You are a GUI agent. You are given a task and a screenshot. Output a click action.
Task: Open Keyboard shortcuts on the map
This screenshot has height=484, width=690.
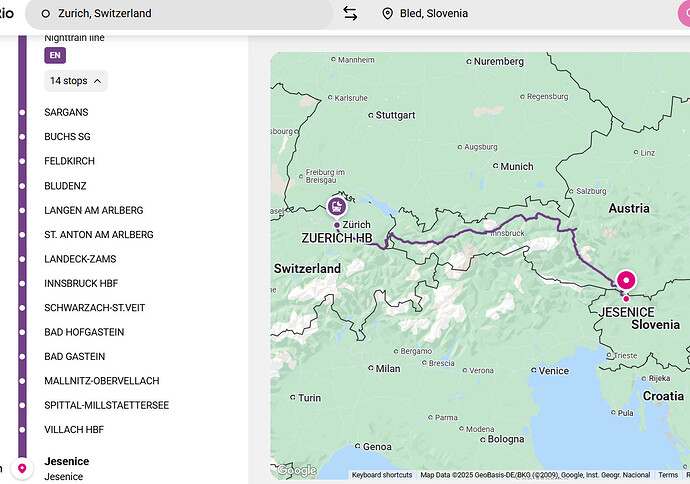(x=382, y=475)
